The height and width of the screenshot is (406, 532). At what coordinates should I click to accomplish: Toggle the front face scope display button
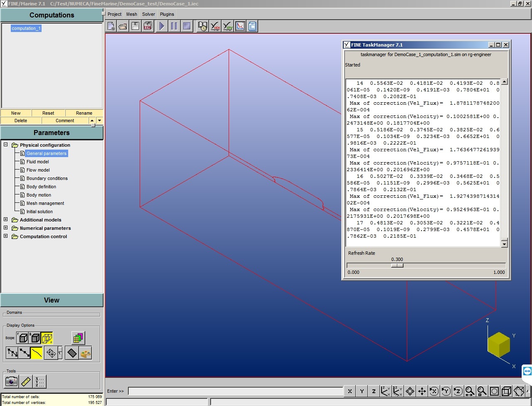23,338
